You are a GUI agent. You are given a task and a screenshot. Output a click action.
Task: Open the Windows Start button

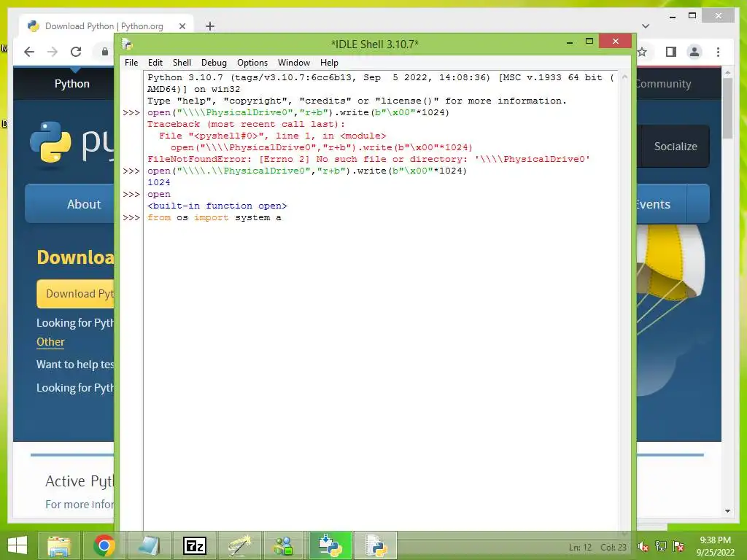18,545
